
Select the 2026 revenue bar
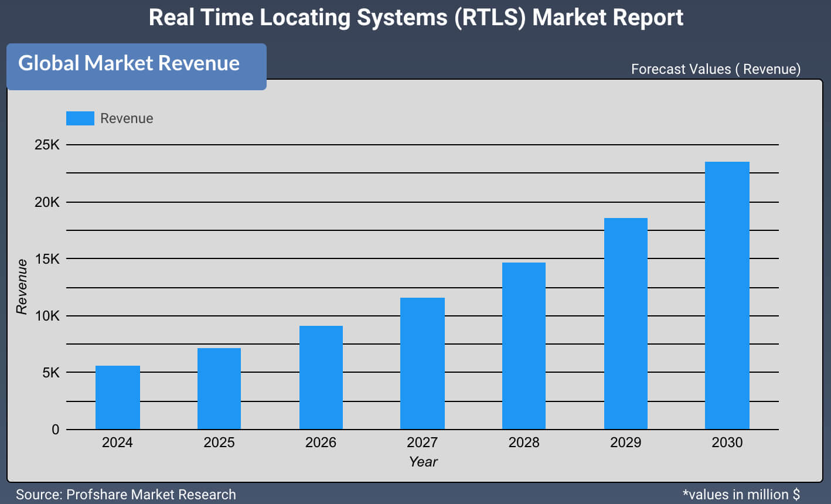321,377
